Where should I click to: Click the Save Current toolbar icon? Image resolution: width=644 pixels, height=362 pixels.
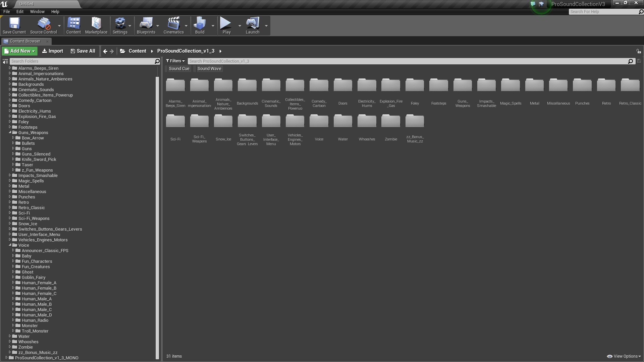(14, 25)
